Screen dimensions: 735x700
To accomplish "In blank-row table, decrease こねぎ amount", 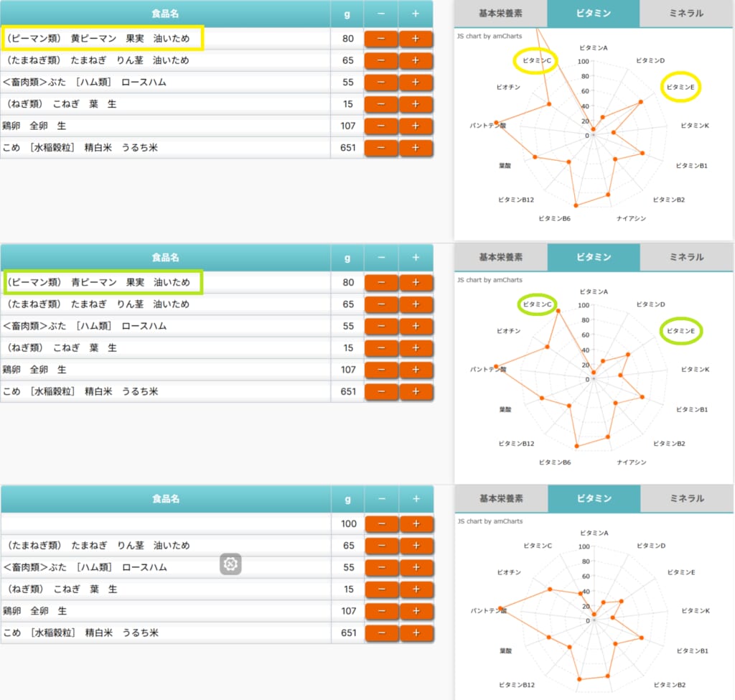I will pos(382,589).
